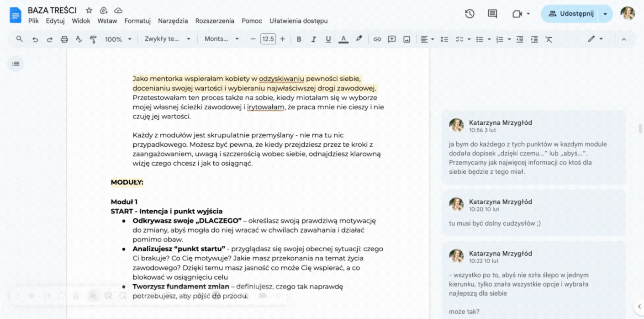Show document outline icon

(x=16, y=64)
